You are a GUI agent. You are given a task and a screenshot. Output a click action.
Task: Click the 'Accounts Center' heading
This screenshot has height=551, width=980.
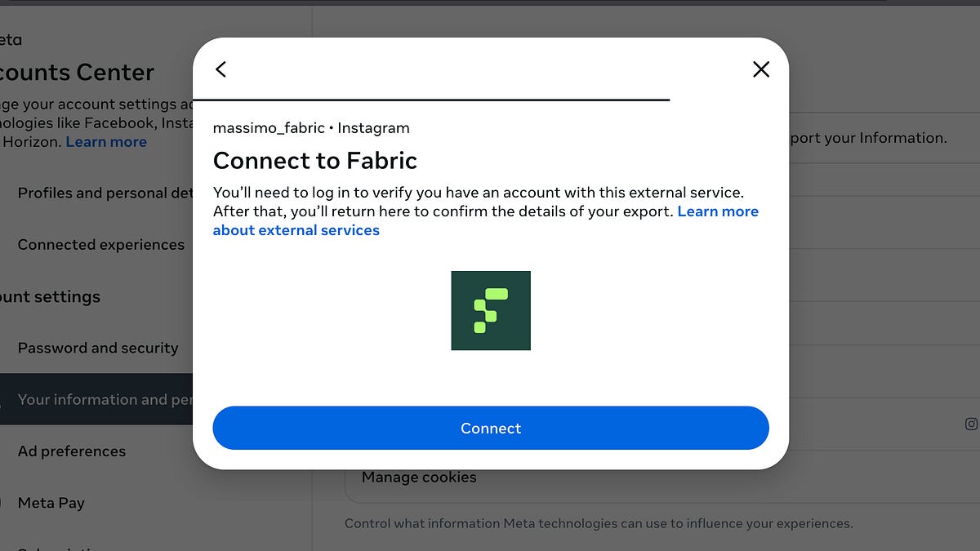click(78, 72)
